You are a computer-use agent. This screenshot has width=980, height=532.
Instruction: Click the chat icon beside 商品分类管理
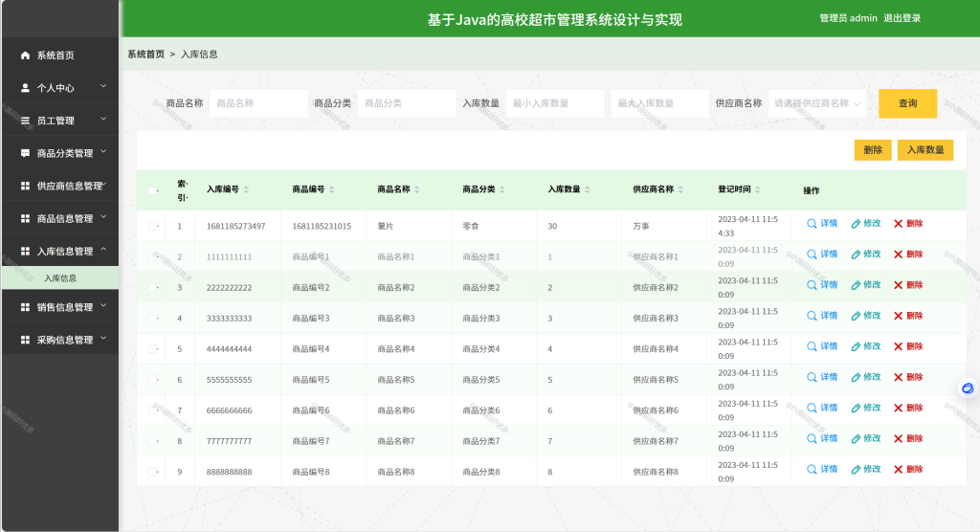[25, 152]
